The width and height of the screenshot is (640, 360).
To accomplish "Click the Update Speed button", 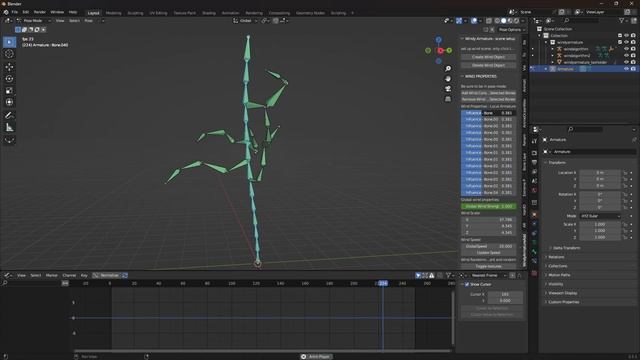I will (x=488, y=253).
